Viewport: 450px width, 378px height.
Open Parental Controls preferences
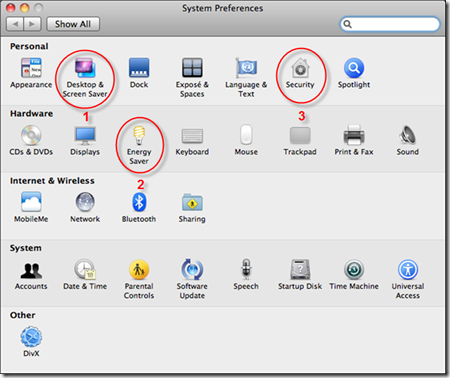(x=139, y=279)
